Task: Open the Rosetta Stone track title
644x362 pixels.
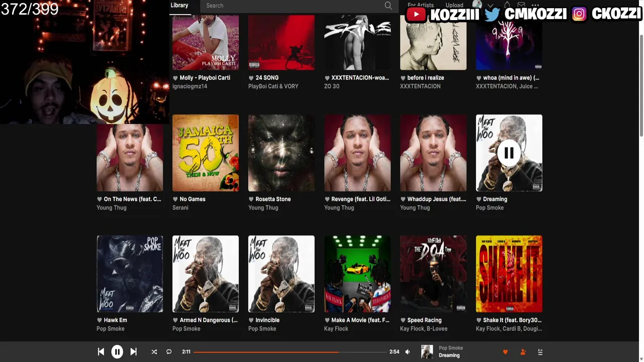Action: (273, 199)
